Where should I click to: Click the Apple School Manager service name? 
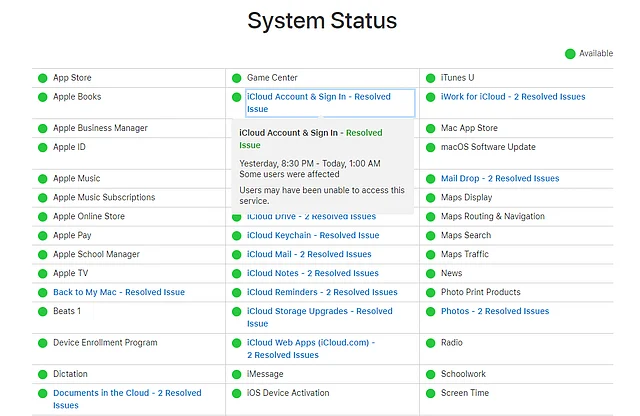(x=96, y=254)
